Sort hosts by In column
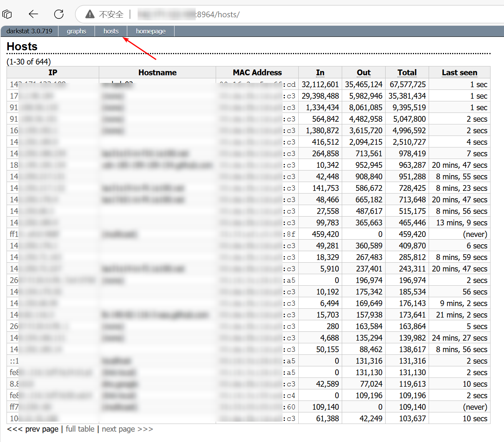The image size is (504, 442). click(320, 73)
